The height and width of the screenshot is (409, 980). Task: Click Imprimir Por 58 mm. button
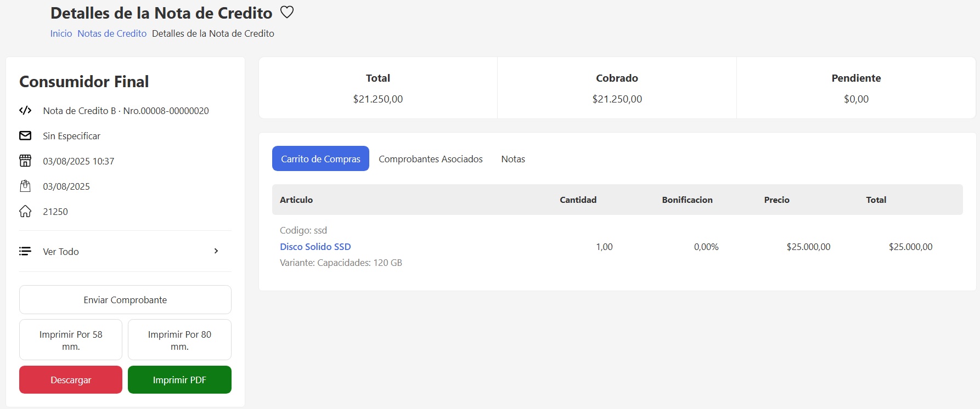[x=71, y=340]
